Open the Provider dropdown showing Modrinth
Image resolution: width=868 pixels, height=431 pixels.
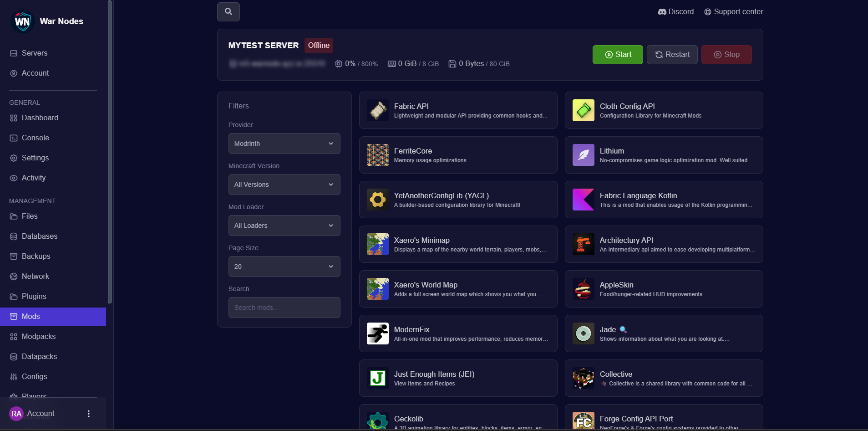click(284, 144)
